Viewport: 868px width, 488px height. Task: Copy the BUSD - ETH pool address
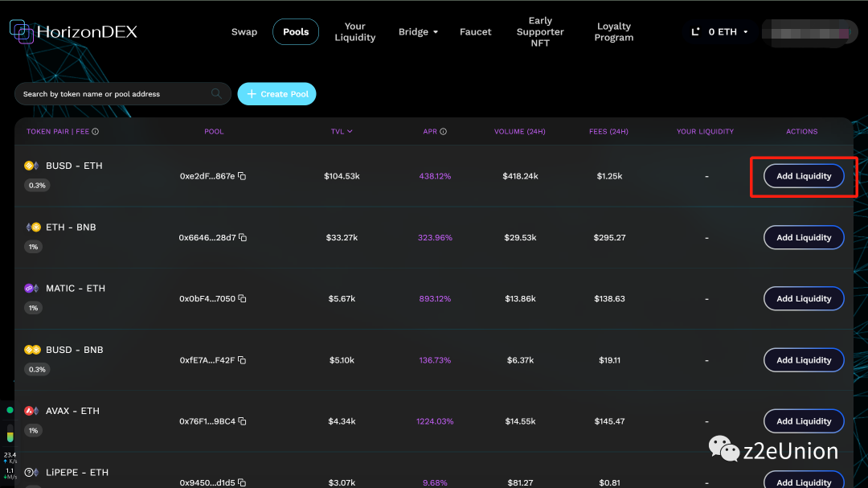tap(242, 176)
